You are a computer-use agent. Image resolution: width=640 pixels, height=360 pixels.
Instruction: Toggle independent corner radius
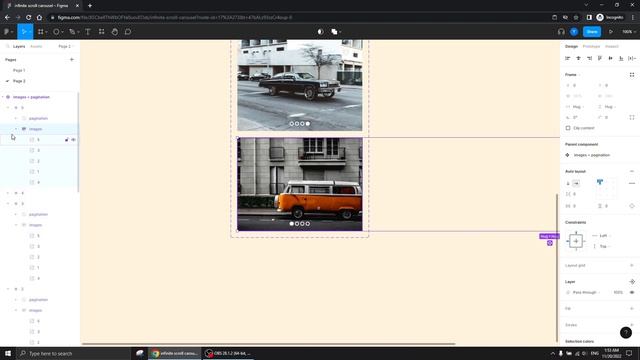(x=632, y=118)
